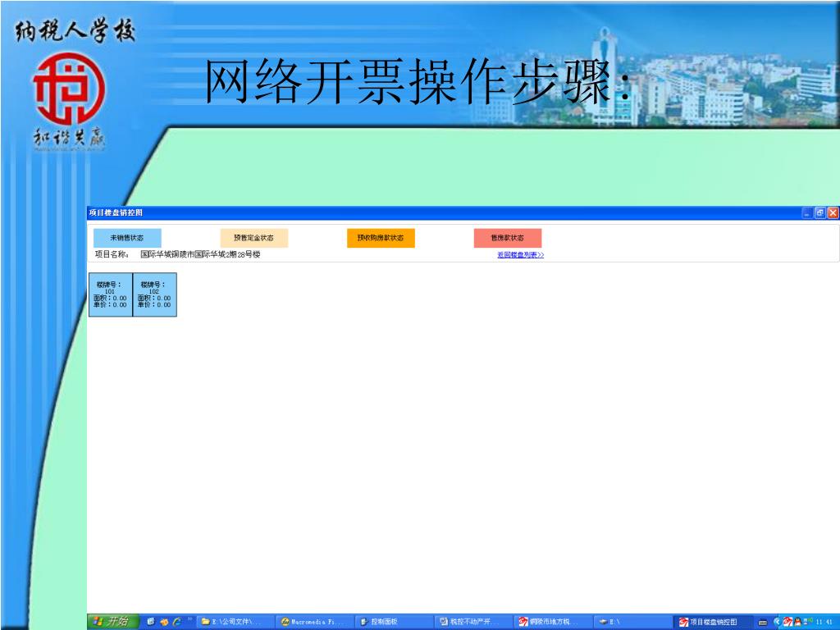Open the 返回楼盘列表>> link
Viewport: 840px width, 630px height.
pos(520,255)
